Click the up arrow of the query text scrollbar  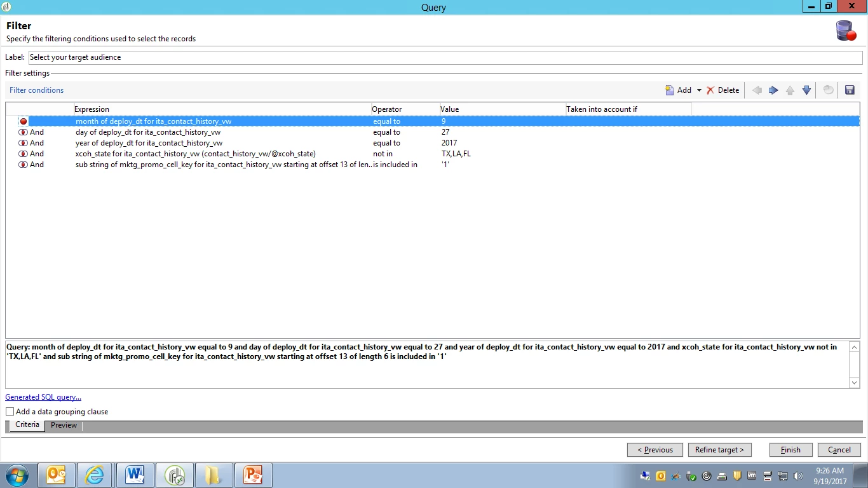click(x=854, y=347)
